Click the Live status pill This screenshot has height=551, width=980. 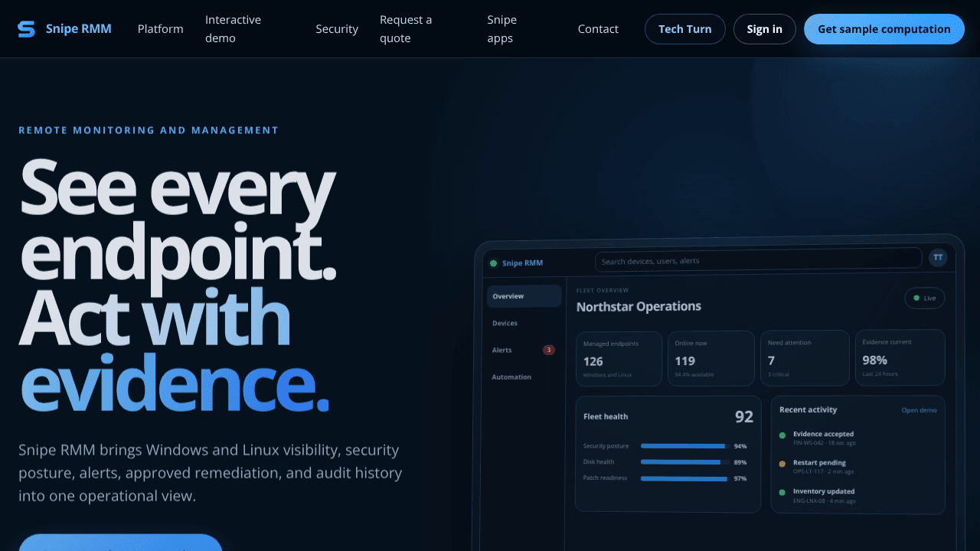(925, 298)
